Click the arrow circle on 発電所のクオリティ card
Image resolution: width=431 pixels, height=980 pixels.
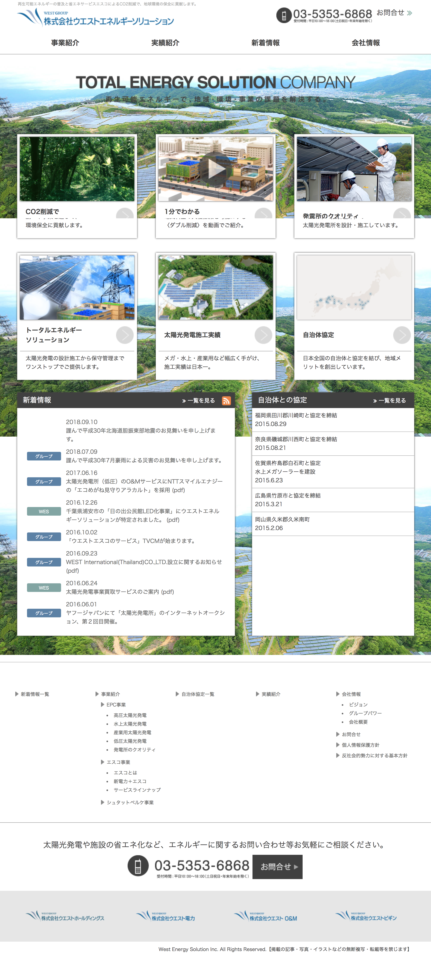pyautogui.click(x=402, y=213)
